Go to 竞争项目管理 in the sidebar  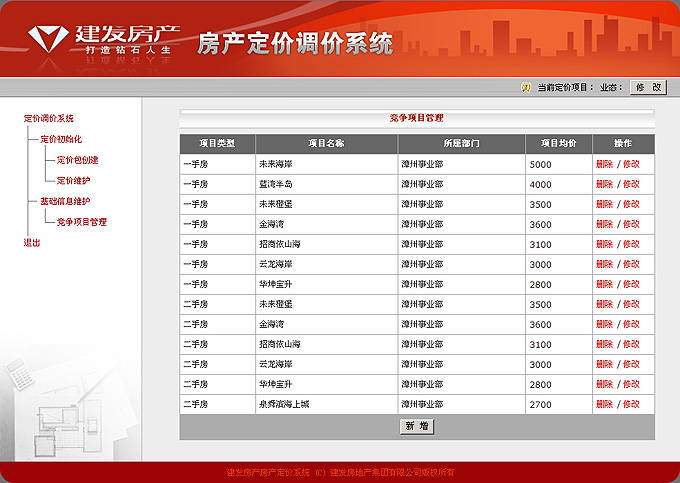81,222
